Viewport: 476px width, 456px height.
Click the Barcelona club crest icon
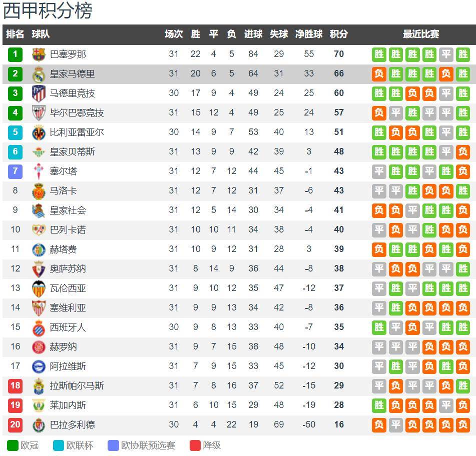[x=39, y=54]
